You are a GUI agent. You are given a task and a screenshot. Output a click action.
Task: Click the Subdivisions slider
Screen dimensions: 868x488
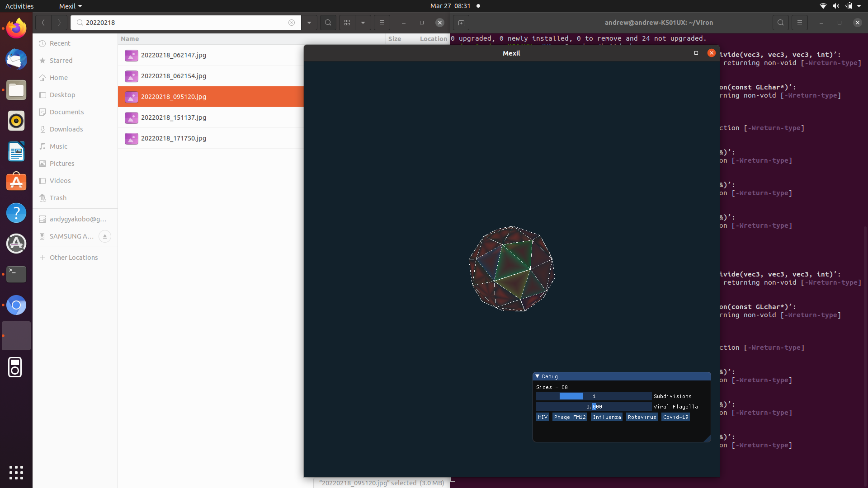point(594,396)
